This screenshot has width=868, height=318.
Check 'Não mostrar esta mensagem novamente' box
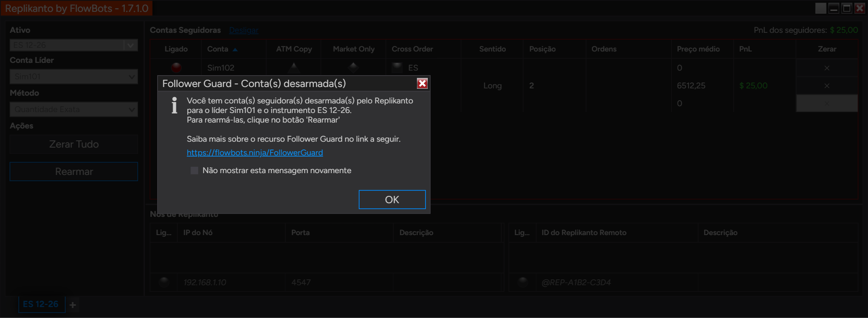[x=195, y=170]
